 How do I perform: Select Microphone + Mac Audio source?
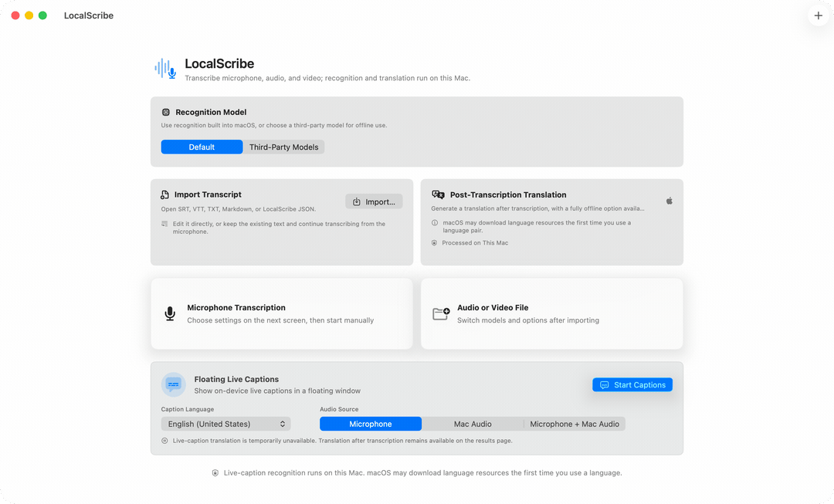[575, 424]
